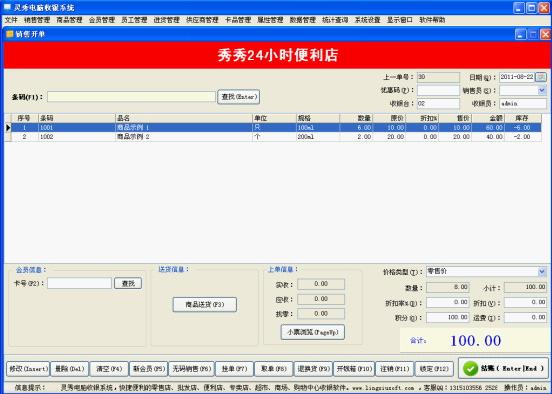Click the 卡号(F2) member card field
552x394 pixels.
[80, 283]
